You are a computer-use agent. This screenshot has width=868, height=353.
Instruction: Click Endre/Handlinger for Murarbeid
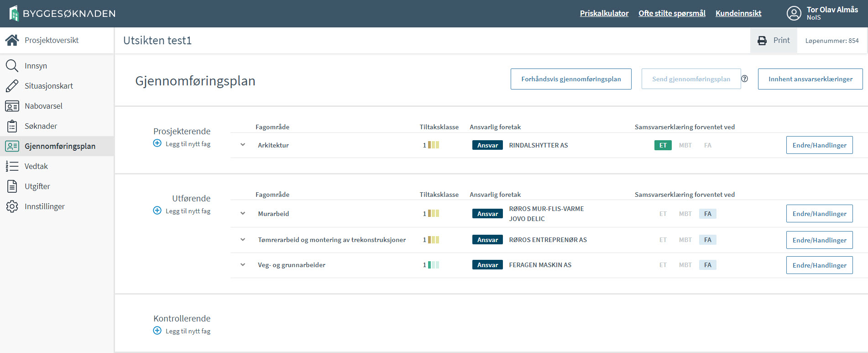click(x=819, y=214)
